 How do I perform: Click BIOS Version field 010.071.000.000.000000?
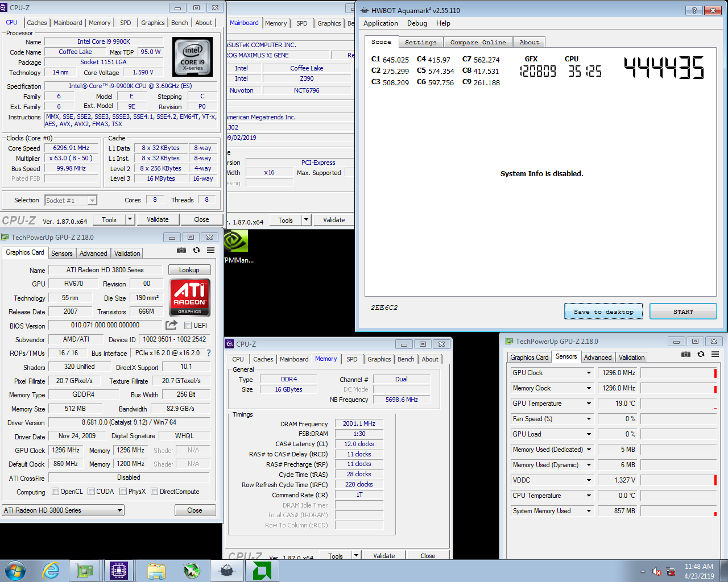[x=105, y=325]
